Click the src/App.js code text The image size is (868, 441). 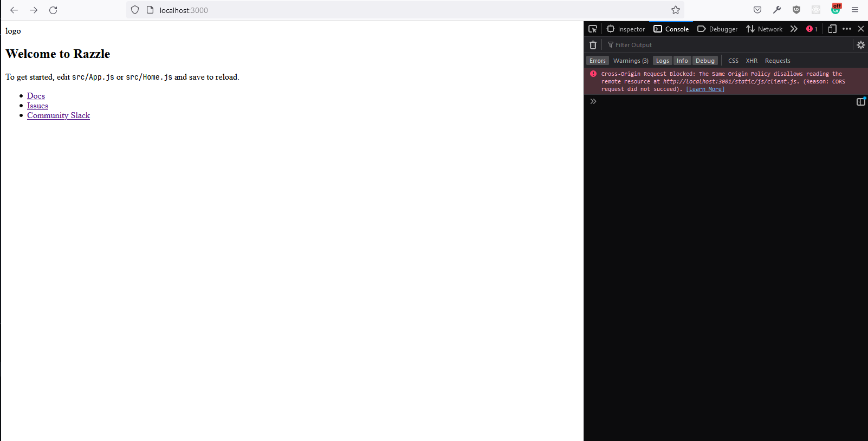click(x=93, y=77)
